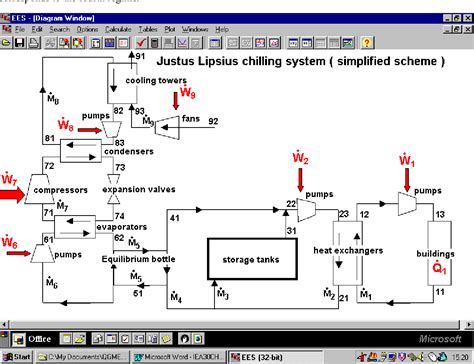Image resolution: width=474 pixels, height=364 pixels.
Task: Click the horizontal scrollbar track of diagram
Action: click(x=235, y=324)
